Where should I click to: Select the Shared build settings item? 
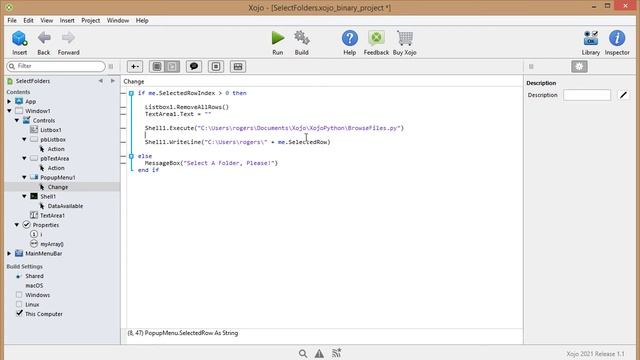tap(34, 276)
